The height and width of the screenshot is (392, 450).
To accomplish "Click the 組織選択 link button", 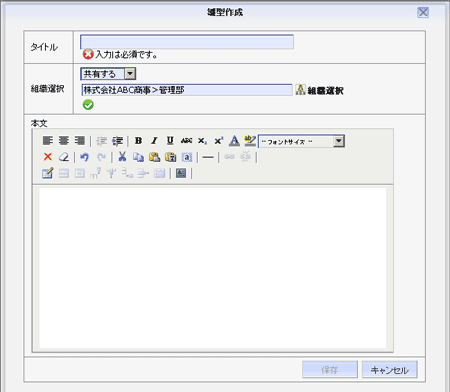I will [325, 90].
